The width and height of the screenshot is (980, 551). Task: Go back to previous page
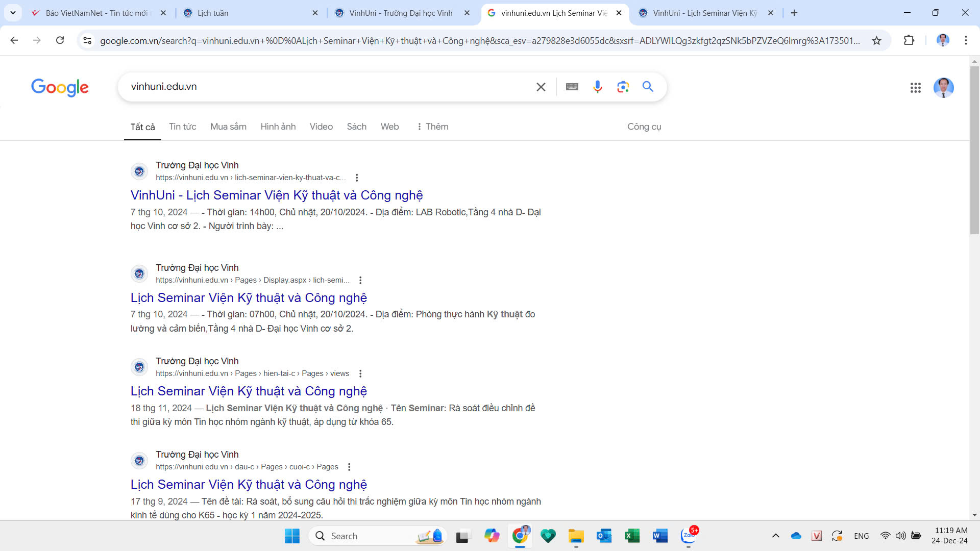(14, 40)
